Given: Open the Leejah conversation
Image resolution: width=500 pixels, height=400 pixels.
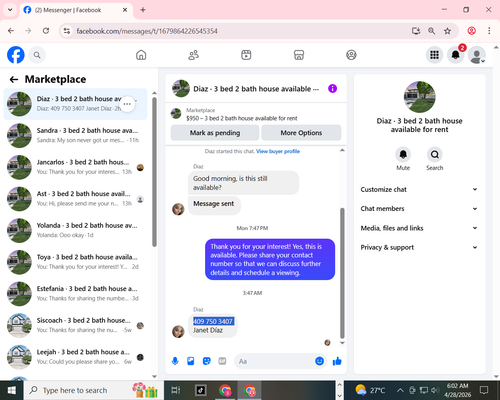Looking at the screenshot, I should (75, 357).
